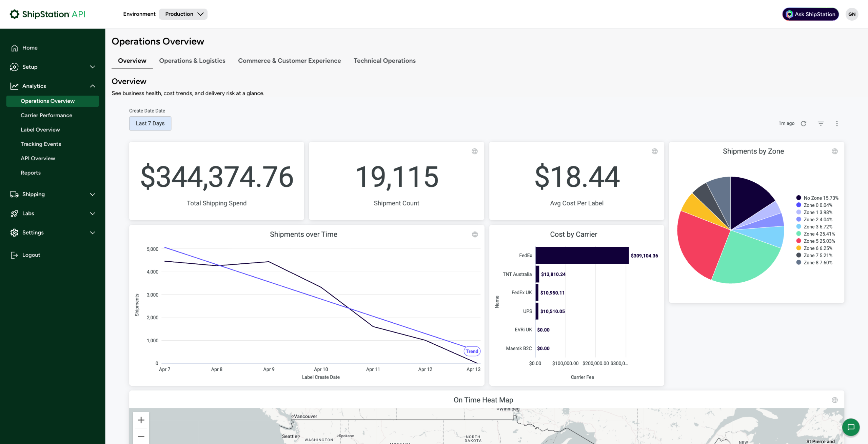Open the three-dot dashboard options menu

tap(837, 123)
